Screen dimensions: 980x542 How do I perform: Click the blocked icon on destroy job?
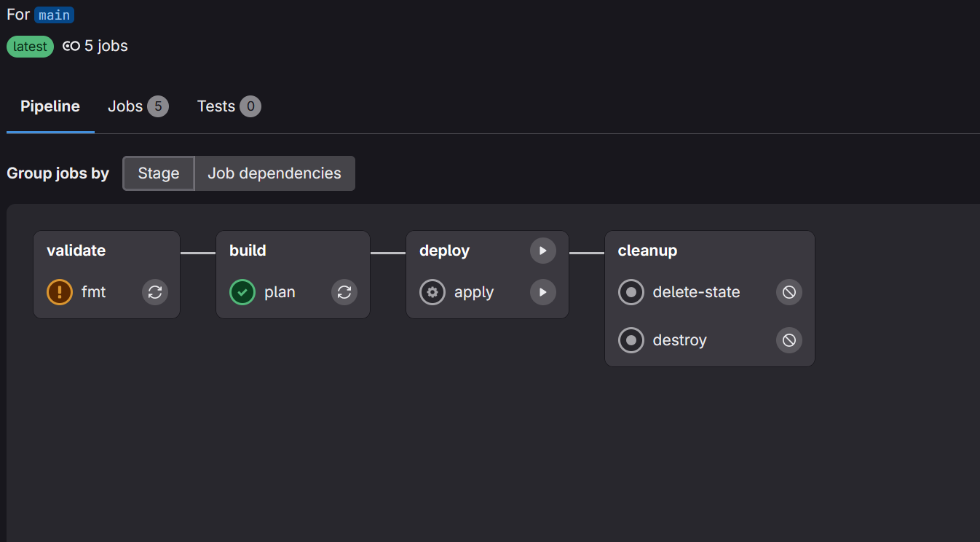coord(789,339)
